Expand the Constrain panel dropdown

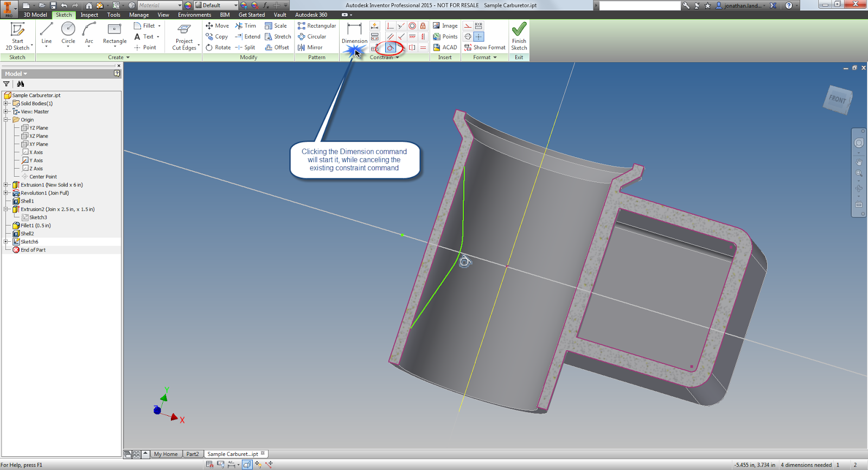pyautogui.click(x=385, y=57)
